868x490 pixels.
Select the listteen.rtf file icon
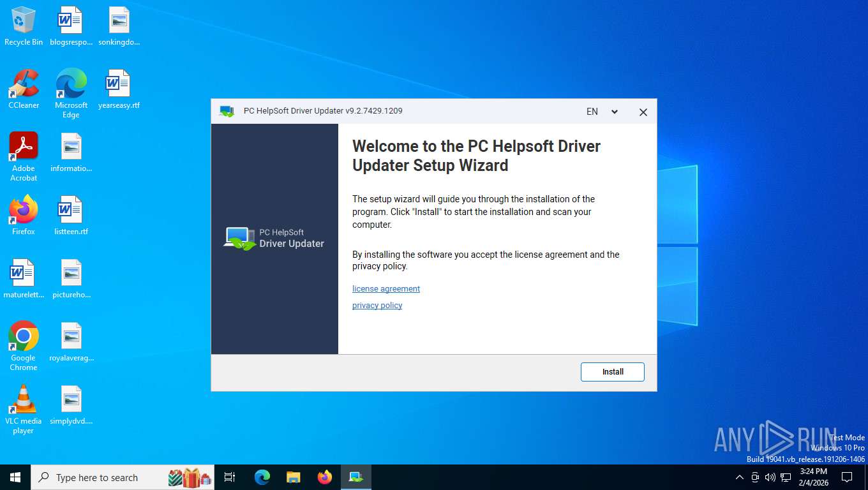(71, 216)
